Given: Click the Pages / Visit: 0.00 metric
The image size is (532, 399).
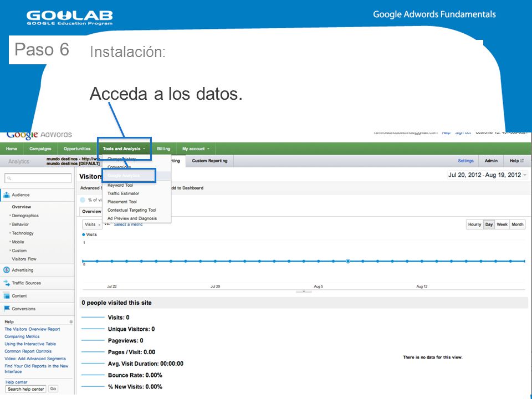Looking at the screenshot, I should click(132, 352).
